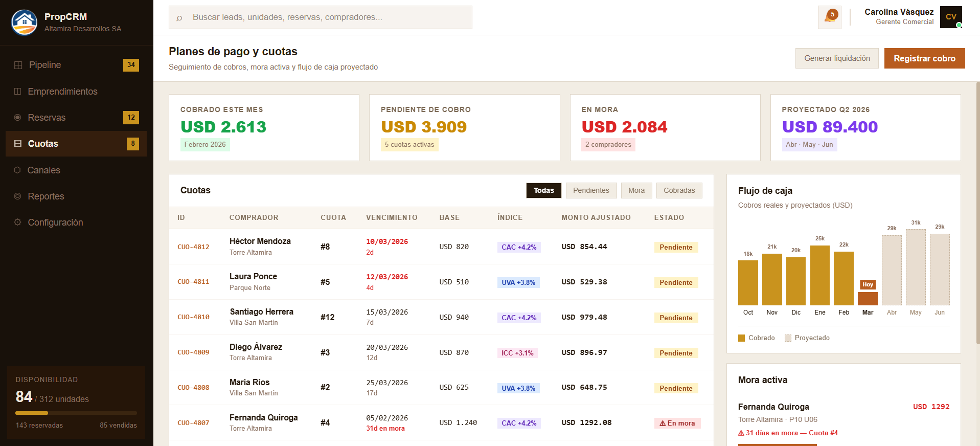Open the Reservas section

tap(76, 118)
